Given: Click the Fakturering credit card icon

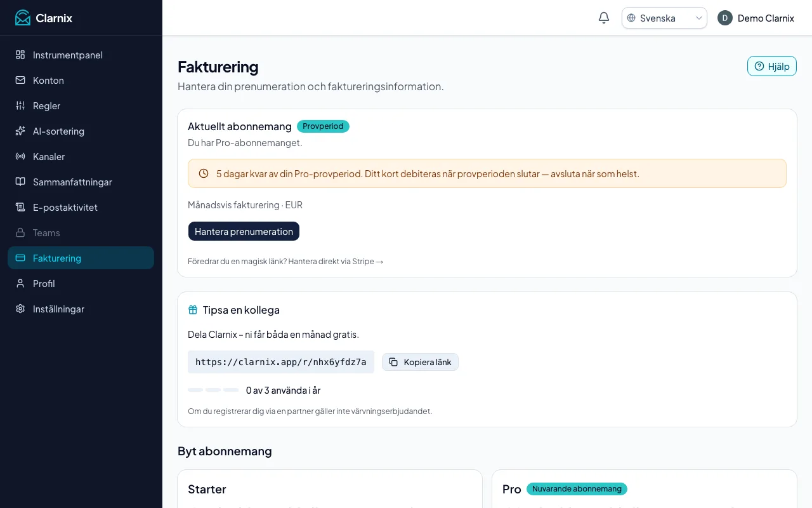Looking at the screenshot, I should pyautogui.click(x=20, y=258).
